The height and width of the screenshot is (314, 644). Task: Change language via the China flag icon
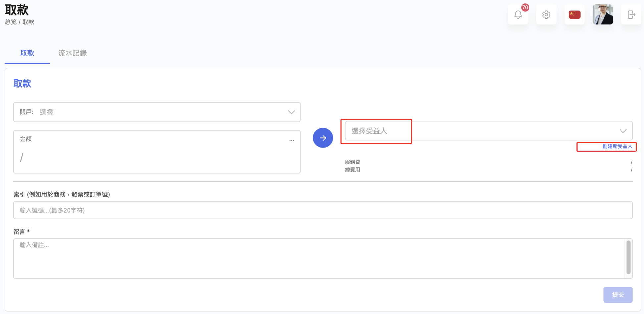tap(575, 15)
